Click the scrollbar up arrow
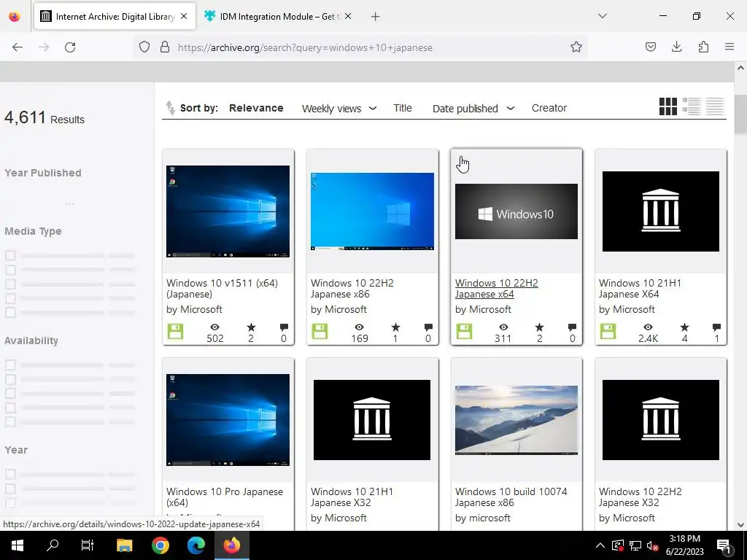 tap(740, 68)
